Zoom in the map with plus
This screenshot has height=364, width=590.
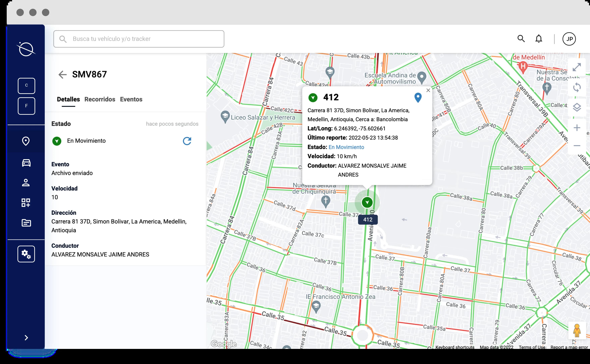(x=577, y=128)
